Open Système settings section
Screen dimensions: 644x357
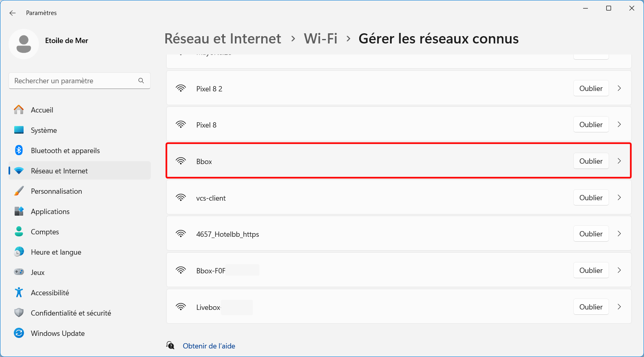[80, 130]
